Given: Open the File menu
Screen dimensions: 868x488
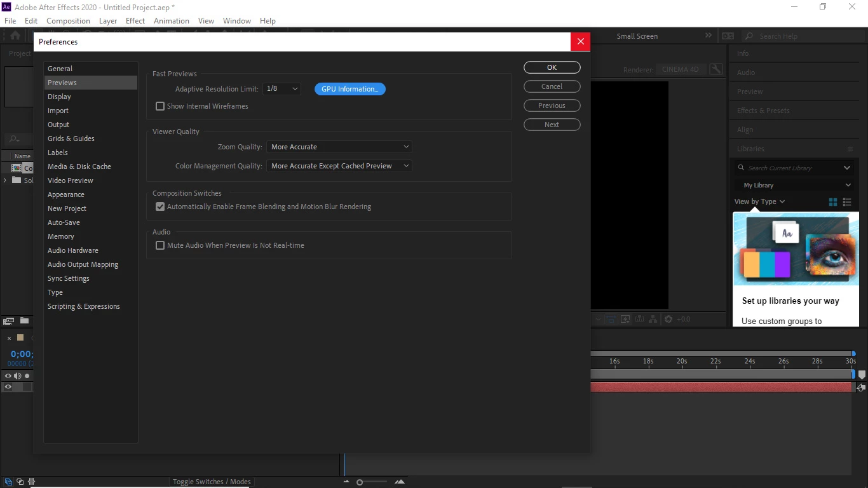Looking at the screenshot, I should tap(10, 21).
